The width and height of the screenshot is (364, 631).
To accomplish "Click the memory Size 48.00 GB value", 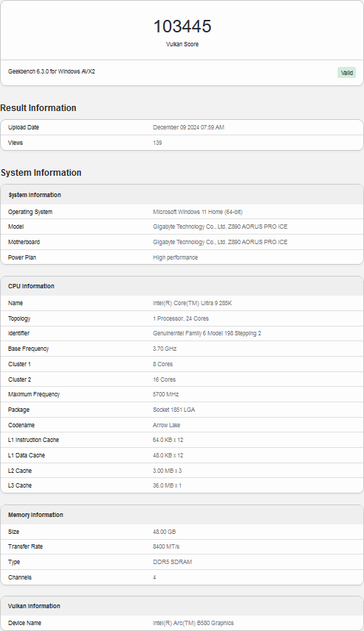I will click(x=164, y=532).
